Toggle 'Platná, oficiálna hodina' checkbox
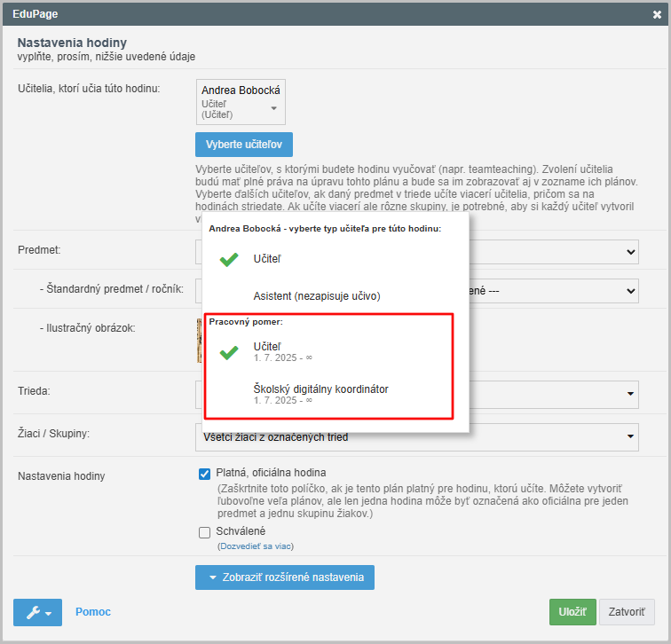 click(204, 473)
